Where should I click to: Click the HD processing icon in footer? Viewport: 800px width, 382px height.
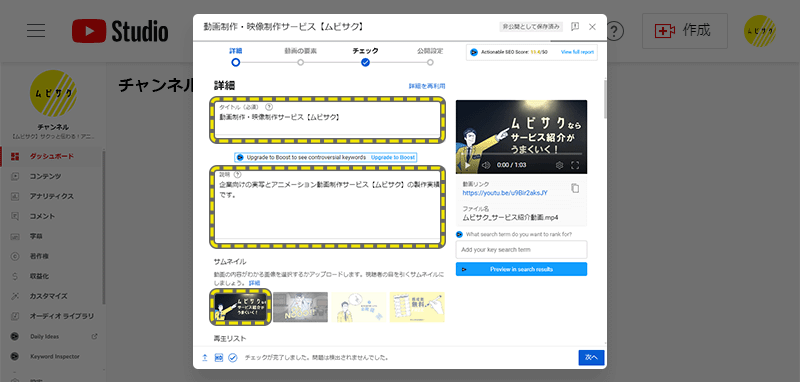click(219, 358)
